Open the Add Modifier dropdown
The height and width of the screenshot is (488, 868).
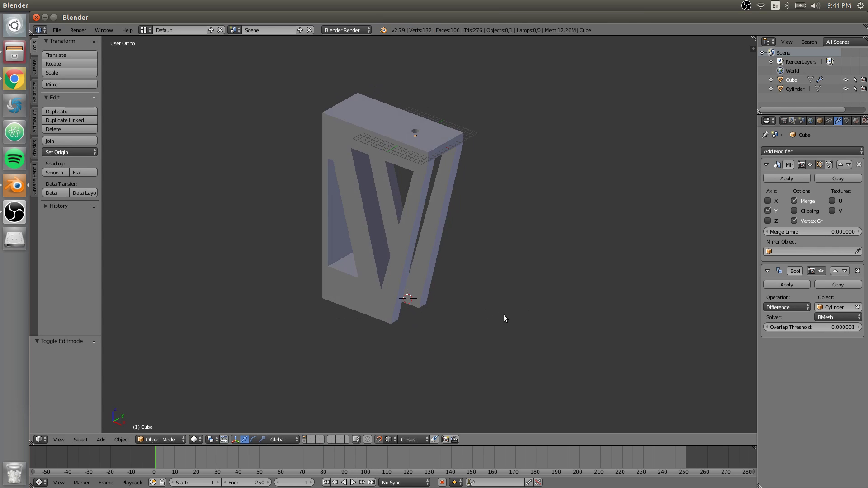pyautogui.click(x=812, y=151)
